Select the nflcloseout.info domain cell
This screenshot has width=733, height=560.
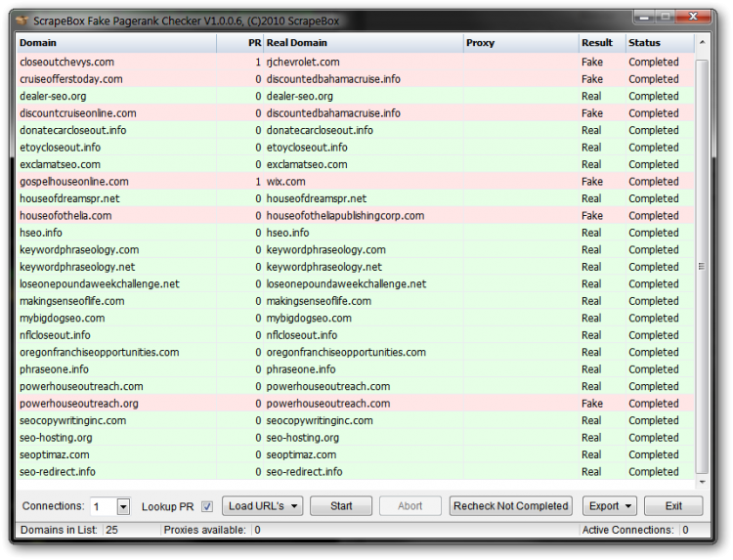(x=116, y=334)
